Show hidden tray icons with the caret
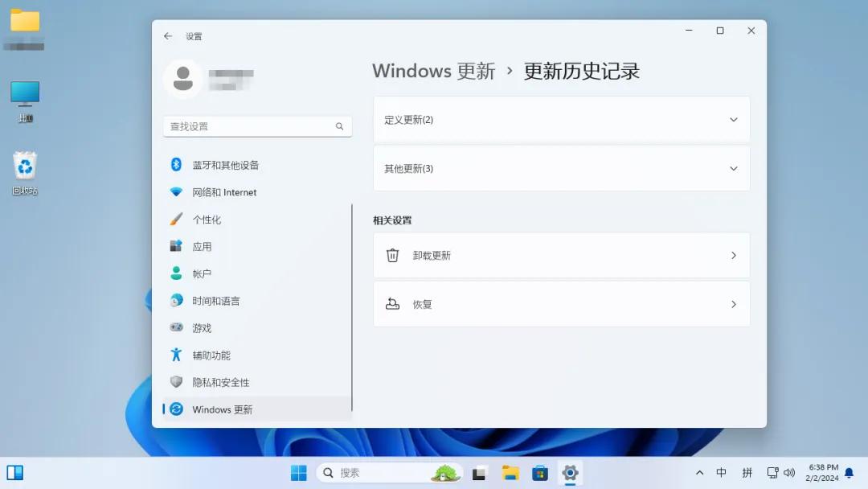This screenshot has width=868, height=489. coord(700,473)
